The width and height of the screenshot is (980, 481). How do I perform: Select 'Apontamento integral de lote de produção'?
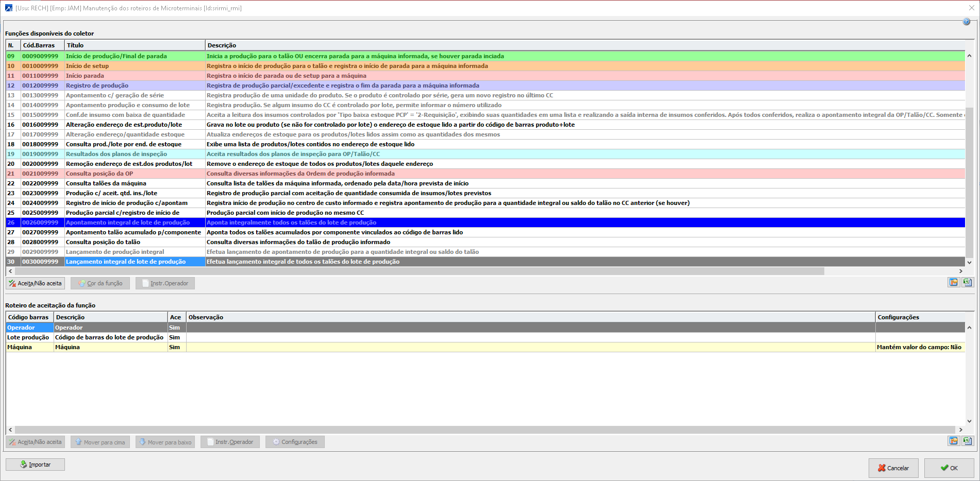tap(485, 222)
